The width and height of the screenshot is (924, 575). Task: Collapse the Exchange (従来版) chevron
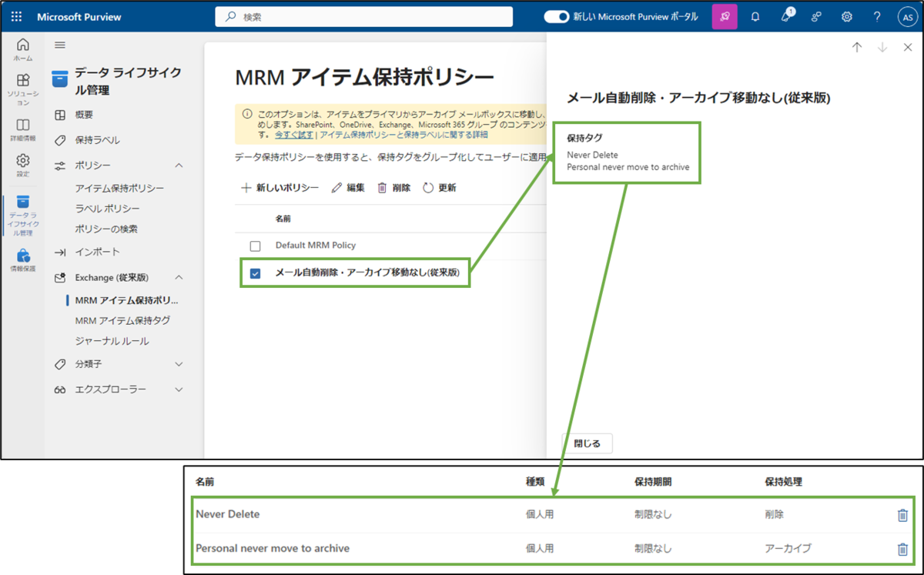pyautogui.click(x=179, y=277)
